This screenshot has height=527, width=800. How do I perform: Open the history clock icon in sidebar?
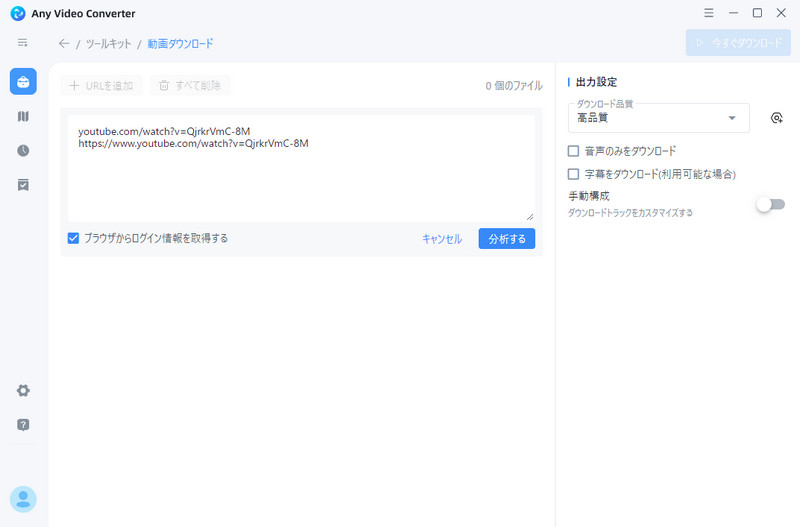click(23, 150)
